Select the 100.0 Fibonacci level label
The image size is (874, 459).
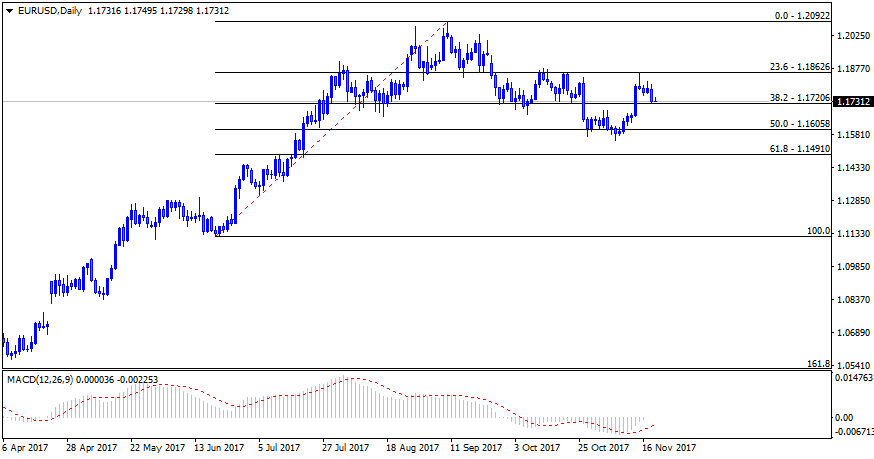point(819,231)
